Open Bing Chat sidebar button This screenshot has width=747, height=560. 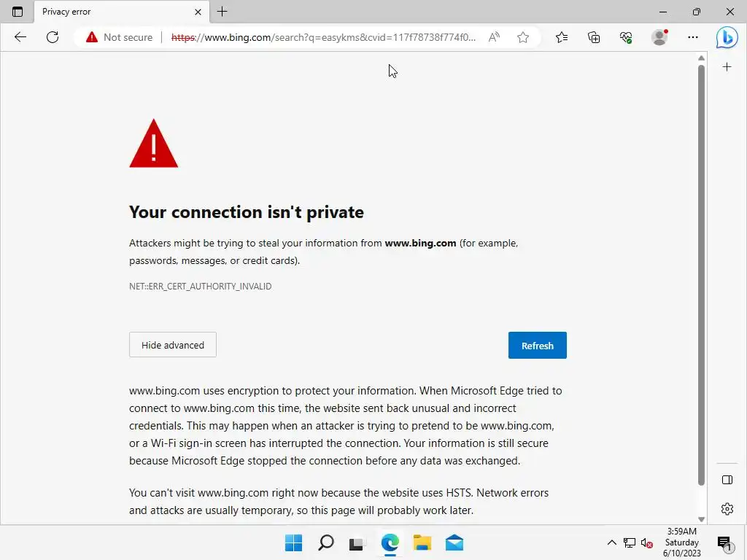pyautogui.click(x=727, y=37)
